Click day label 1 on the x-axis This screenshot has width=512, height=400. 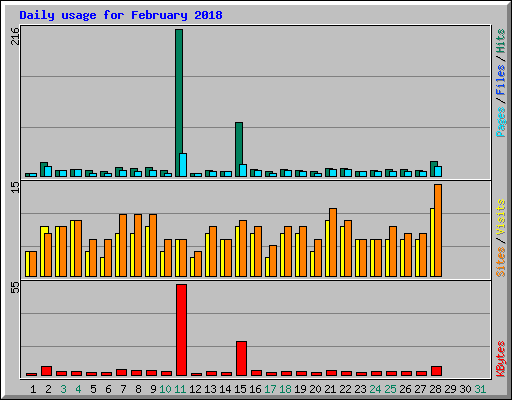33,389
